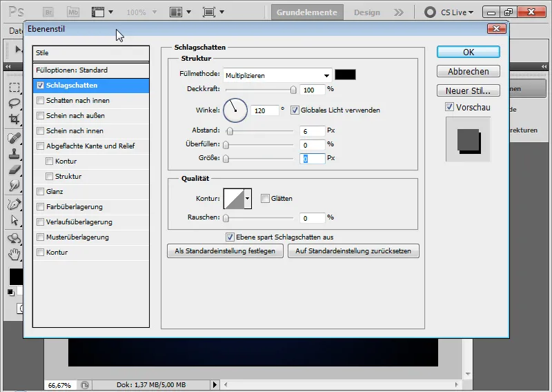This screenshot has width=552, height=392.
Task: Click the Neuer Stil... button
Action: pyautogui.click(x=469, y=90)
